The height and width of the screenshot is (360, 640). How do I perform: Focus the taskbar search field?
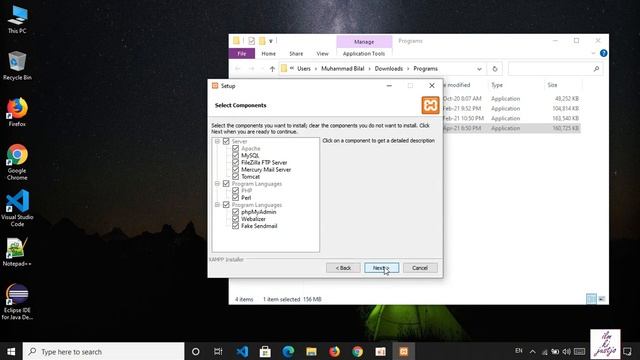[x=104, y=351]
